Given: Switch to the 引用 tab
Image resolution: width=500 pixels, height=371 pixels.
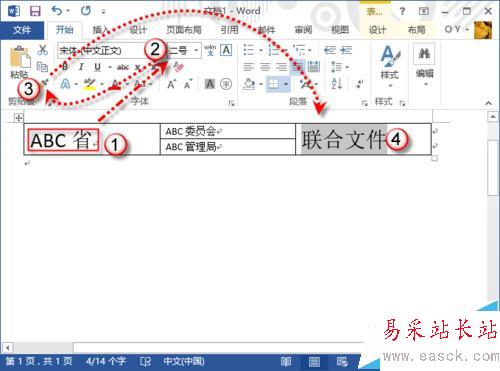Looking at the screenshot, I should tap(229, 30).
